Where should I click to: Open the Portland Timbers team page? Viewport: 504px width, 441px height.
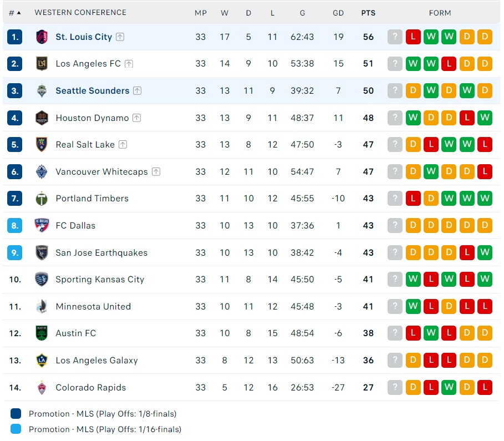(91, 198)
